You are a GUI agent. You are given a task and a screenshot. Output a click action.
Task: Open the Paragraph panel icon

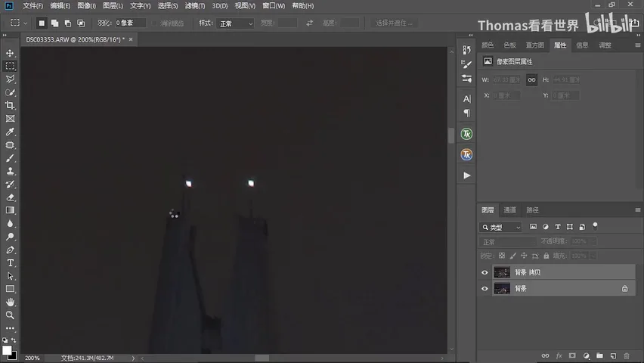[x=467, y=113]
